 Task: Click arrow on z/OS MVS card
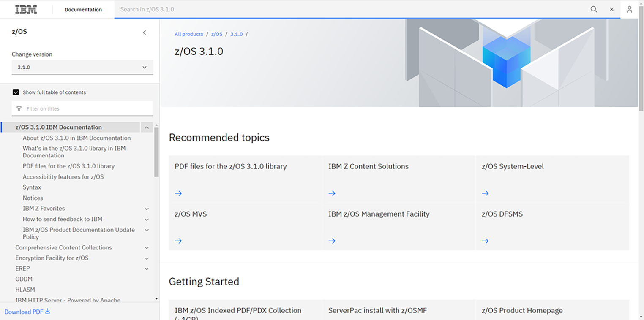[178, 241]
